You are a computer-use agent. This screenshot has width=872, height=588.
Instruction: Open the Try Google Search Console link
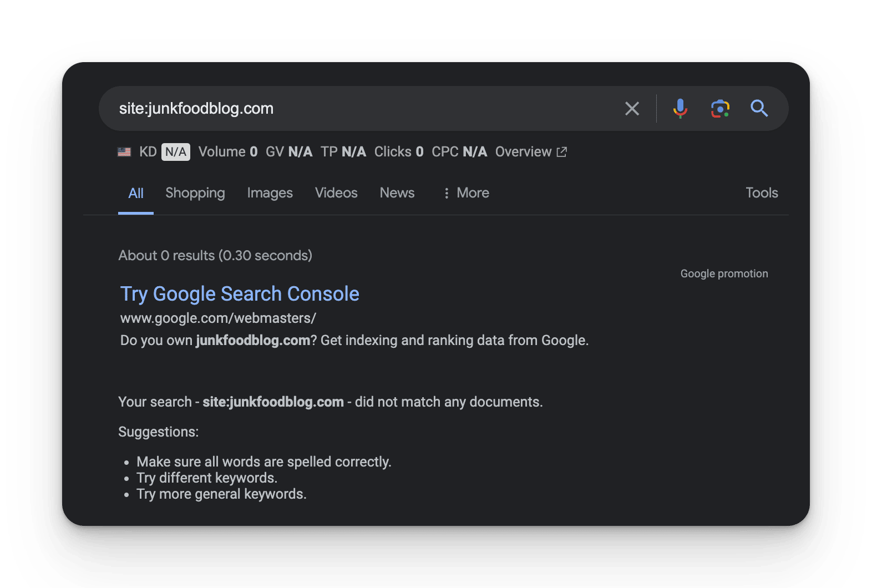point(240,294)
